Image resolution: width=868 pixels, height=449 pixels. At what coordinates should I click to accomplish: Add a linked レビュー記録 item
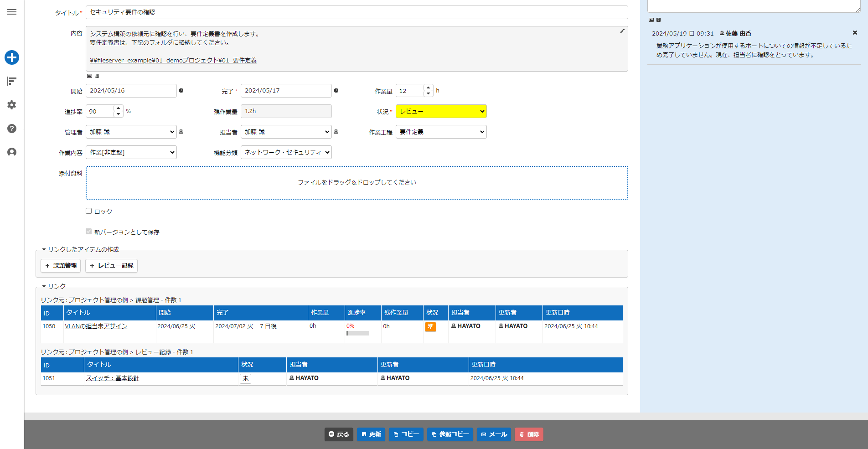pyautogui.click(x=112, y=266)
